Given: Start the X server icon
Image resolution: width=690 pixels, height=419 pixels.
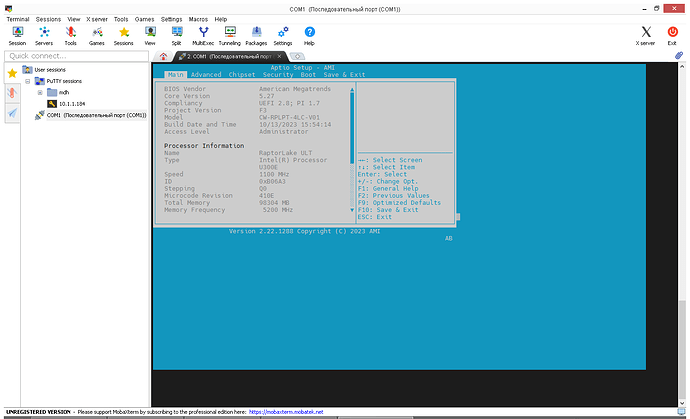Looking at the screenshot, I should pyautogui.click(x=646, y=36).
